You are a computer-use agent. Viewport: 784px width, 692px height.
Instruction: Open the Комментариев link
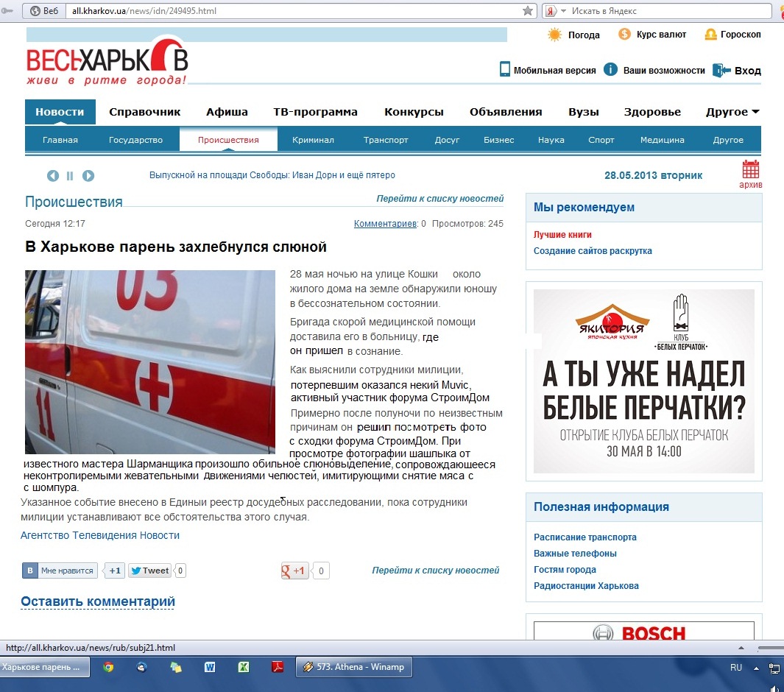(x=386, y=224)
